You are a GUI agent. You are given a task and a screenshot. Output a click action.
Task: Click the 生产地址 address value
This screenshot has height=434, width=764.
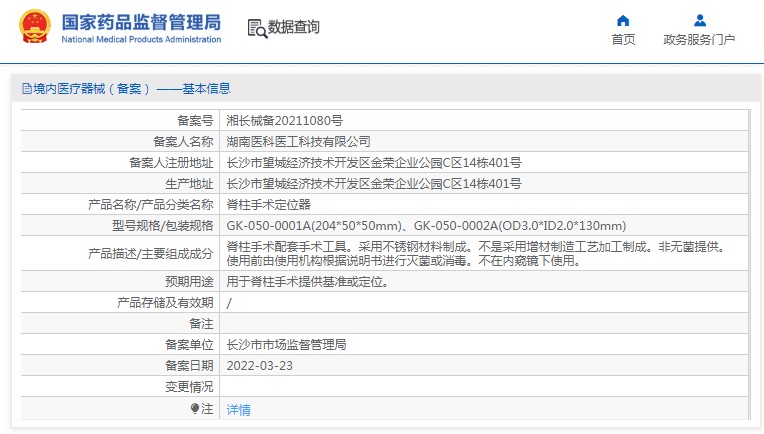[x=374, y=183]
